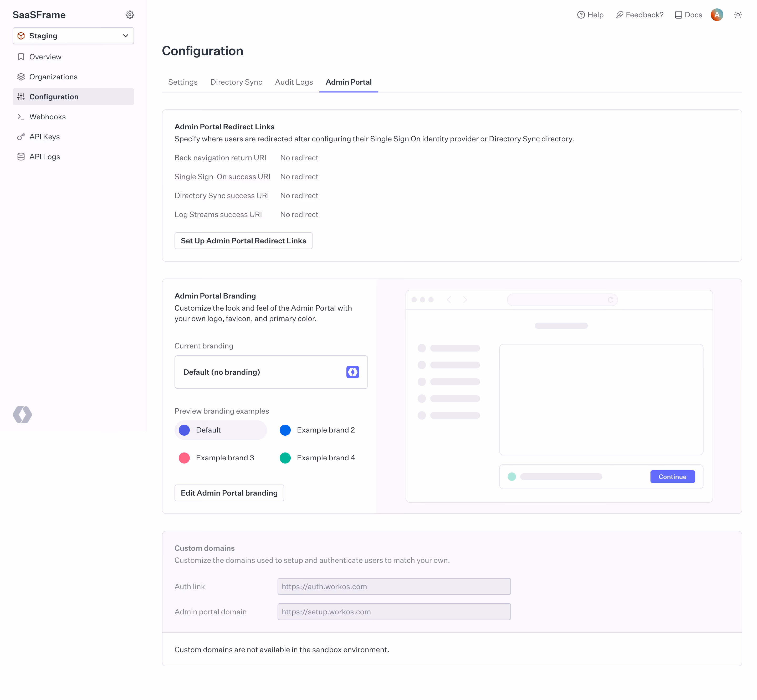Image resolution: width=757 pixels, height=700 pixels.
Task: Click the Admin portal domain field
Action: coord(394,612)
